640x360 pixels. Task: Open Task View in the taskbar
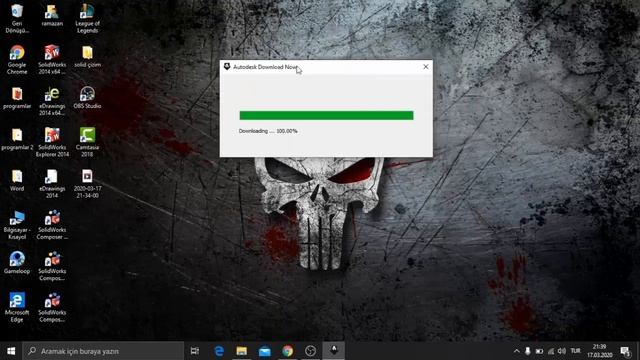(195, 351)
